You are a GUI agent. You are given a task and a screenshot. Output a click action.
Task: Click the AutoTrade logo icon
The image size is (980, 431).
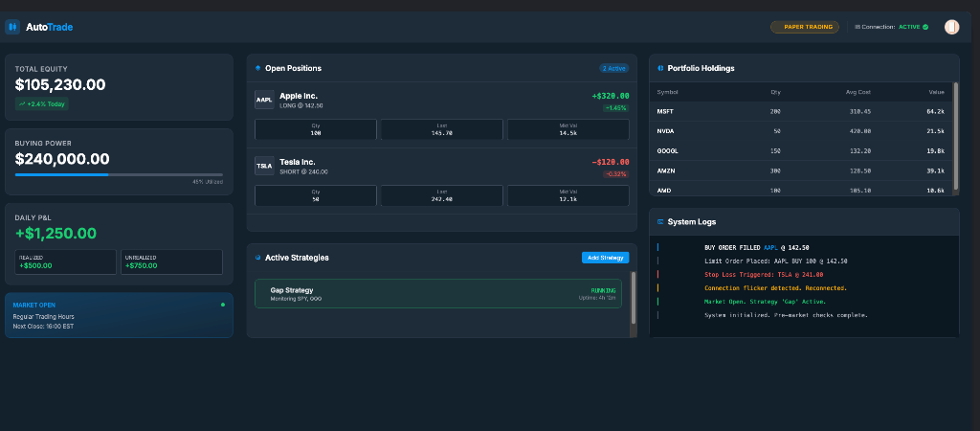[12, 27]
